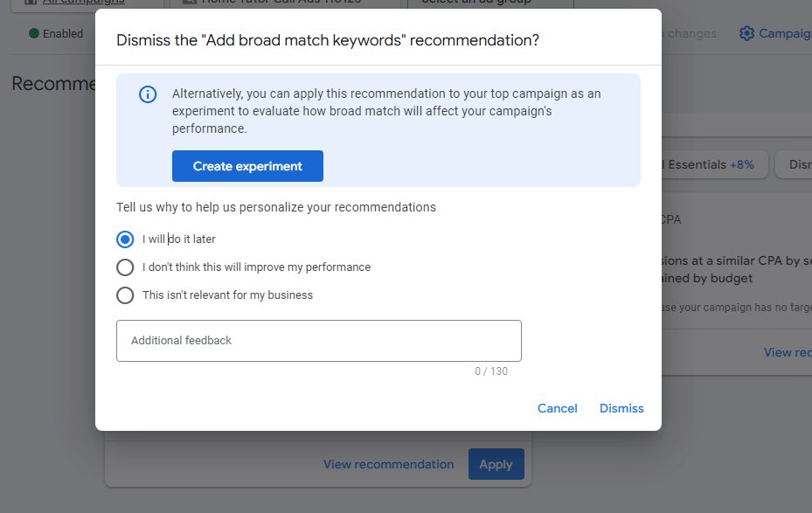Dismiss the recommendation
Image resolution: width=812 pixels, height=513 pixels.
click(621, 408)
